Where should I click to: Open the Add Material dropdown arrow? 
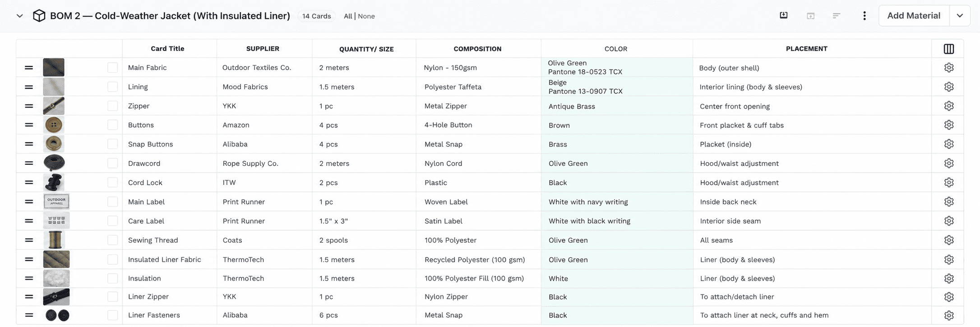tap(960, 16)
